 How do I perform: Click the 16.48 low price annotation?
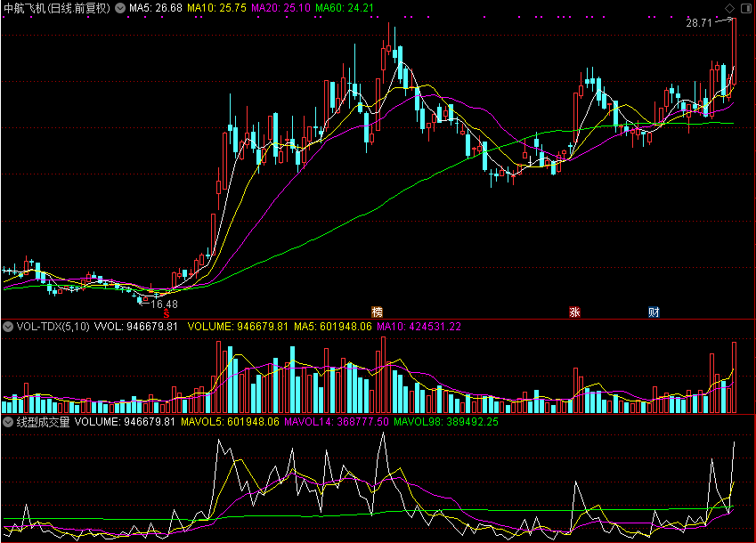[x=165, y=304]
